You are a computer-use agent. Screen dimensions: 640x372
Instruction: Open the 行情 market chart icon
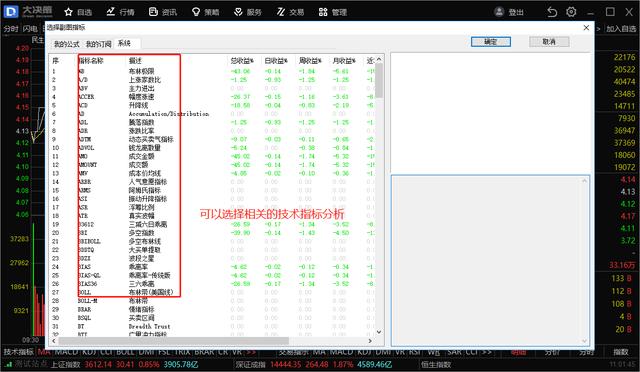point(111,12)
